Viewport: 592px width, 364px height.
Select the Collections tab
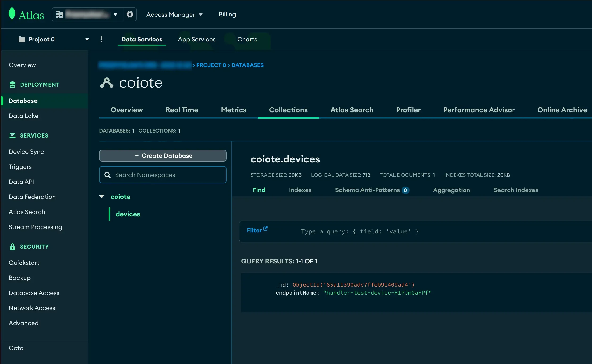pyautogui.click(x=288, y=110)
